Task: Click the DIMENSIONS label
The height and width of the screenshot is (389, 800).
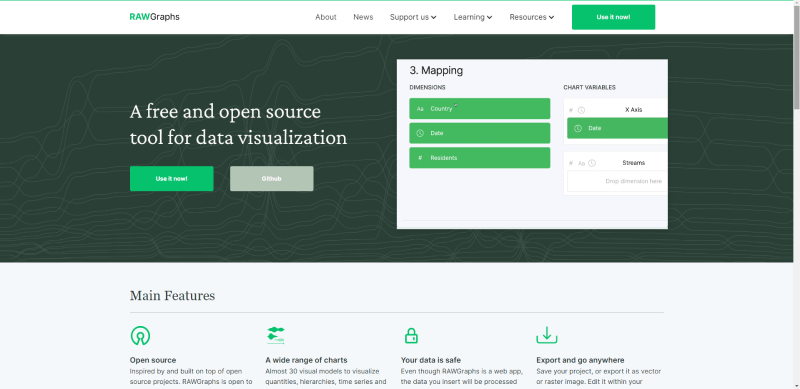Action: 428,87
